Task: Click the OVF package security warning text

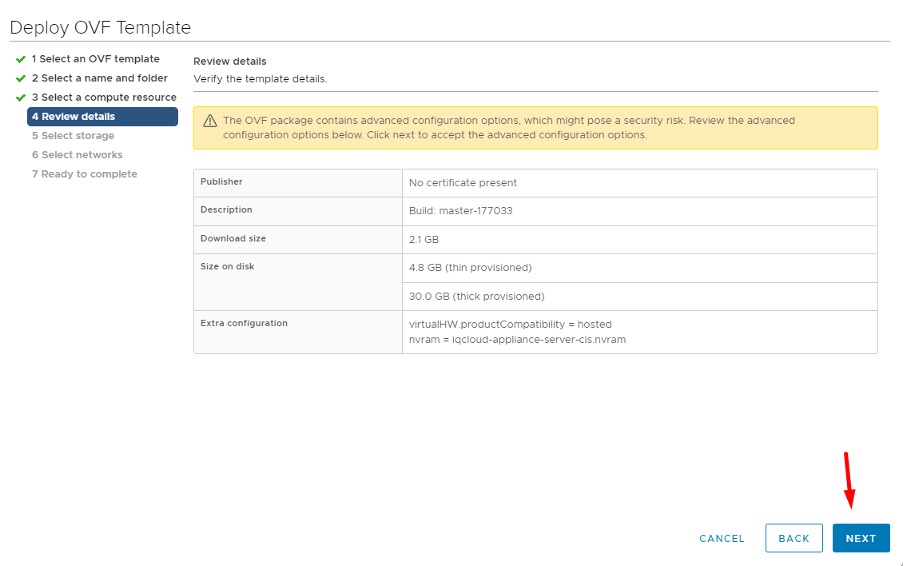Action: (509, 127)
